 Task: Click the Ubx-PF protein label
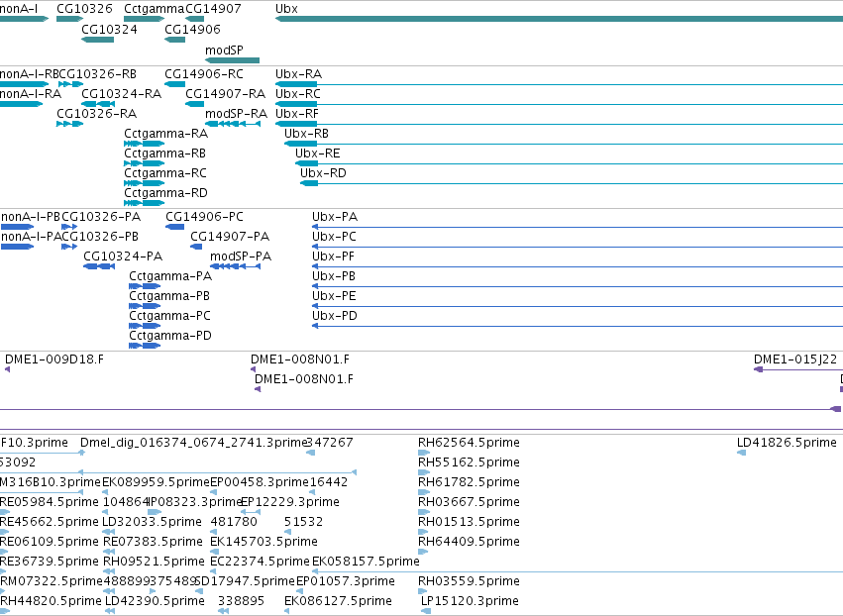(333, 257)
